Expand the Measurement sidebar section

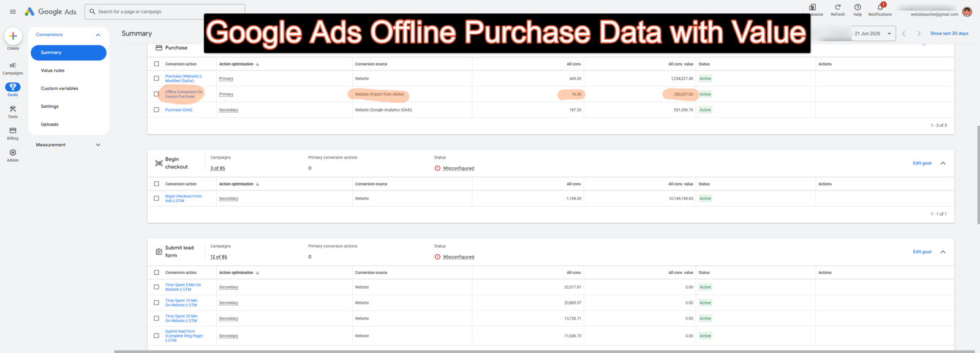coord(98,145)
